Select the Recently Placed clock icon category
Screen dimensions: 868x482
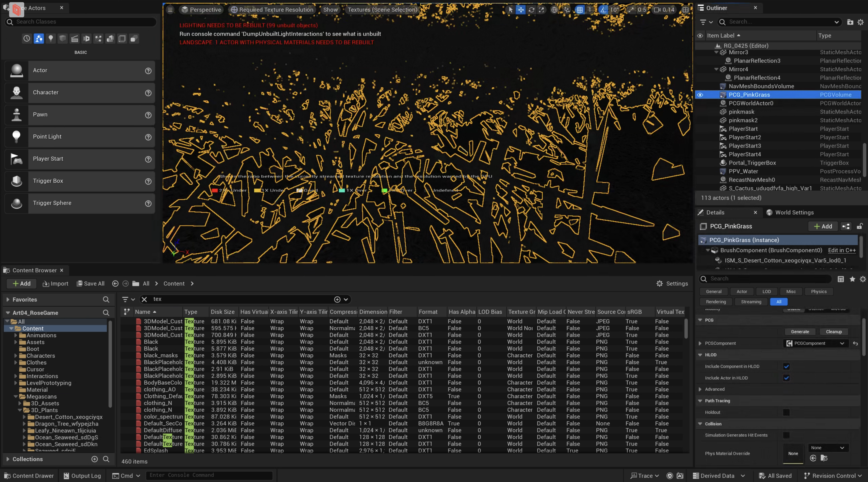coord(27,38)
